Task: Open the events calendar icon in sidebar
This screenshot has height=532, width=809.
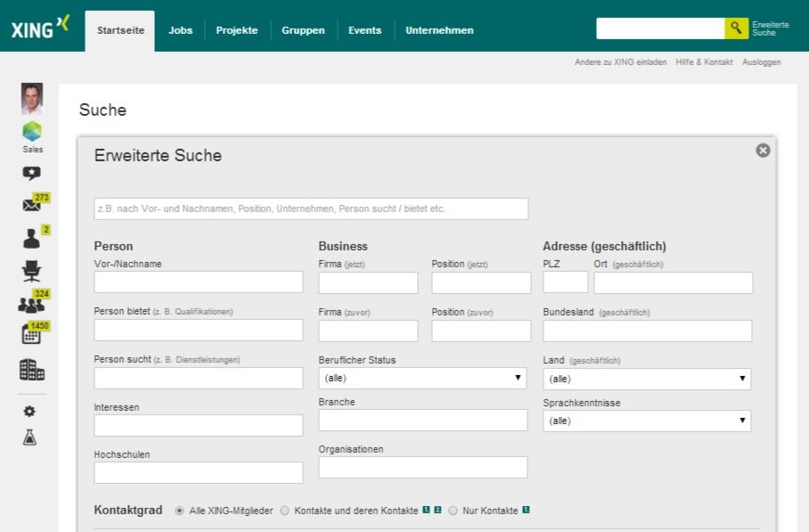Action: (31, 335)
